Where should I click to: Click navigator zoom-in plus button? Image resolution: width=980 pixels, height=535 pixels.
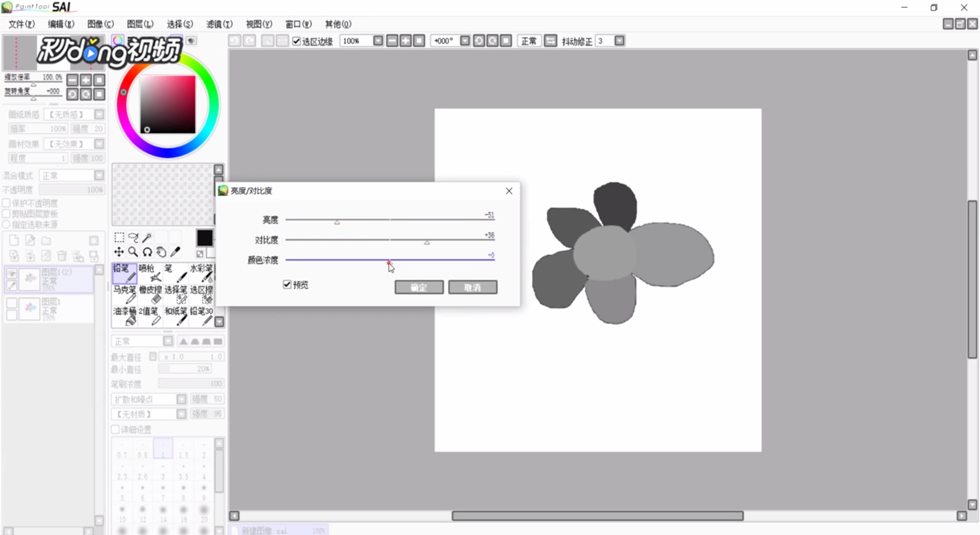(x=86, y=80)
